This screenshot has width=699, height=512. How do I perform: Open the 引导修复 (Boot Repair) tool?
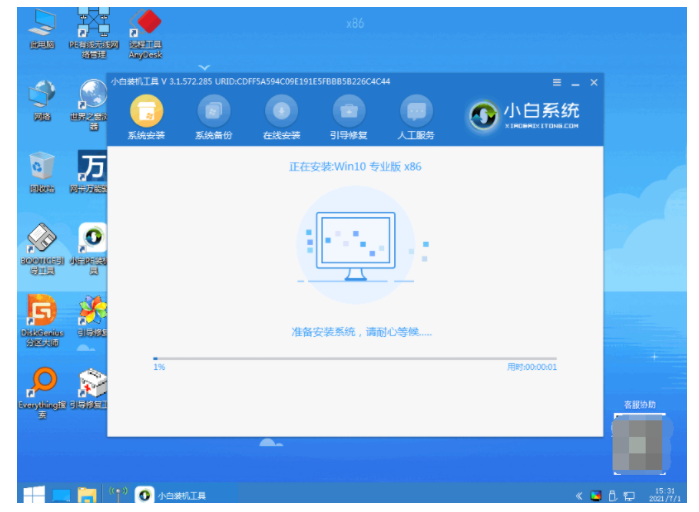(x=349, y=117)
